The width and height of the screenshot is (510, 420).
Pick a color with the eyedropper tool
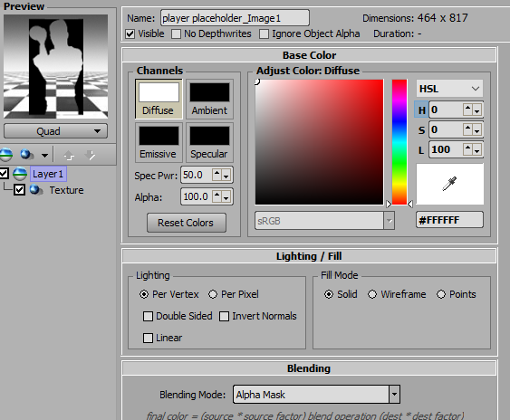449,184
